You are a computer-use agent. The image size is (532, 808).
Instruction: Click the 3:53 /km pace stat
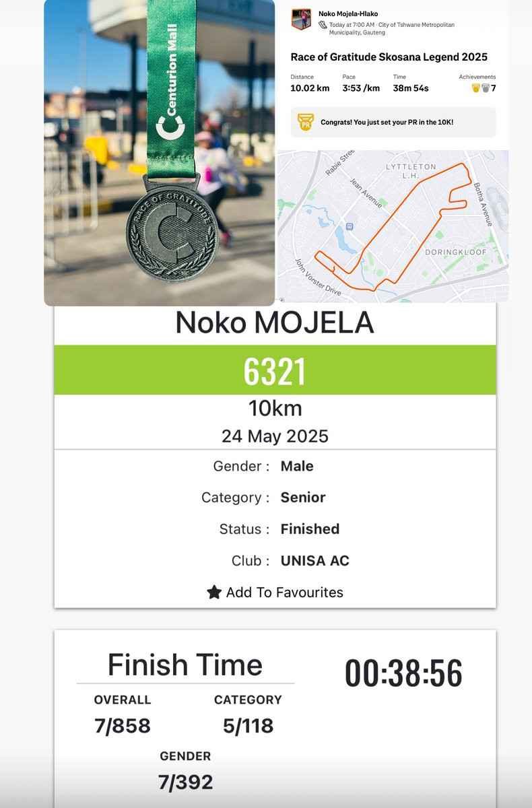pyautogui.click(x=360, y=88)
